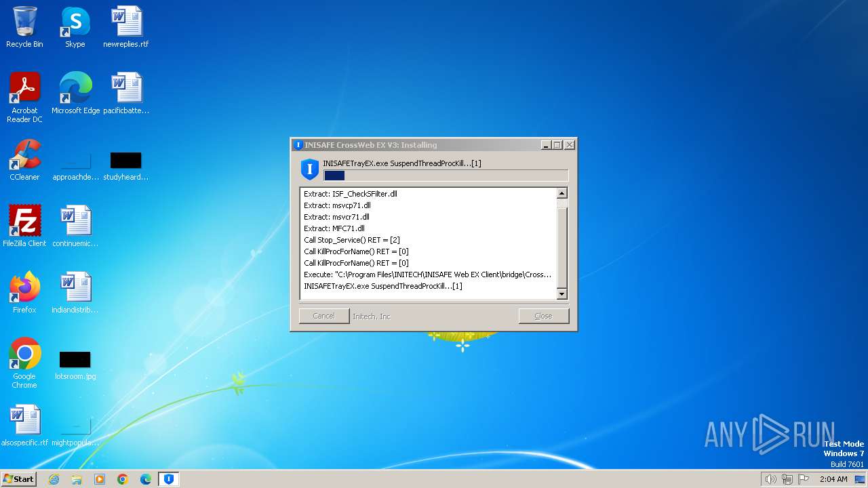Screen dimensions: 868x488
Task: Open Acrobat Reader DC shortcut
Action: point(24,98)
